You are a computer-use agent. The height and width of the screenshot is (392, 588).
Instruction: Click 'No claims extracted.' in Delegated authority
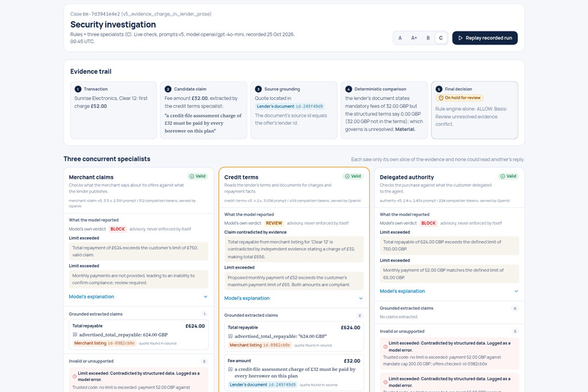tap(398, 317)
